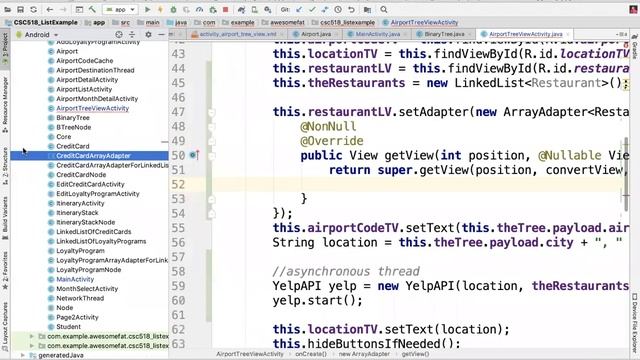Click the override gutter icon on line 50

(x=194, y=155)
